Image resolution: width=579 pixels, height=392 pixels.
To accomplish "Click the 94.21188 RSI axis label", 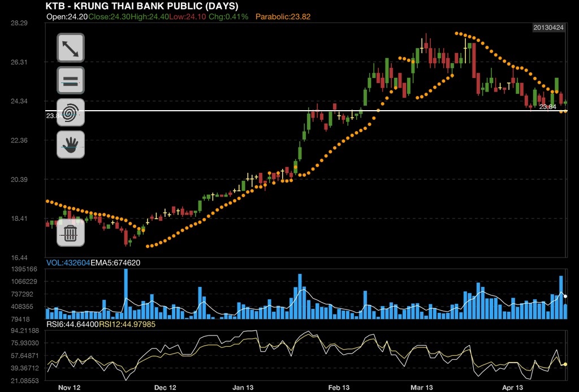I will pyautogui.click(x=25, y=330).
